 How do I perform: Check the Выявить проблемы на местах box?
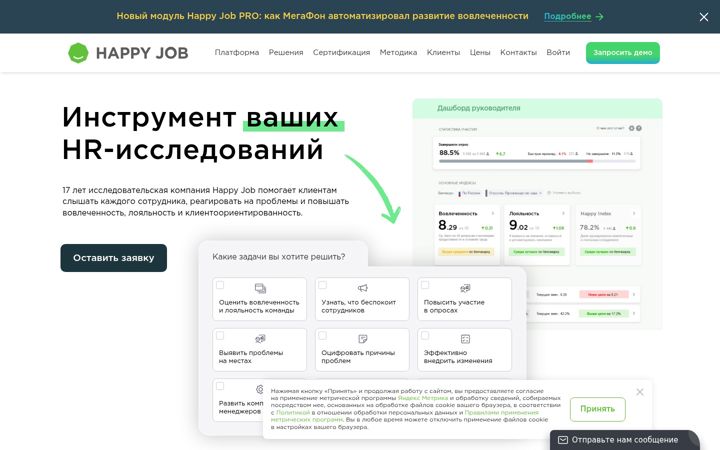coord(220,336)
